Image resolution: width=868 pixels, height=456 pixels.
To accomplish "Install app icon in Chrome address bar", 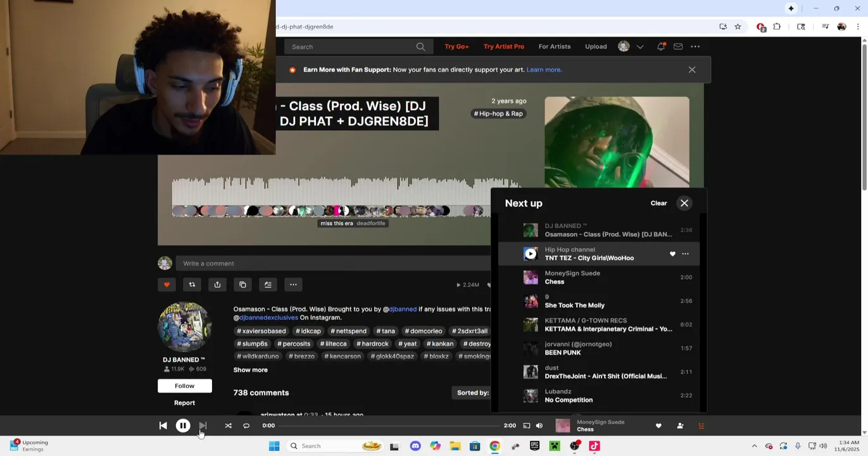I will [x=723, y=27].
